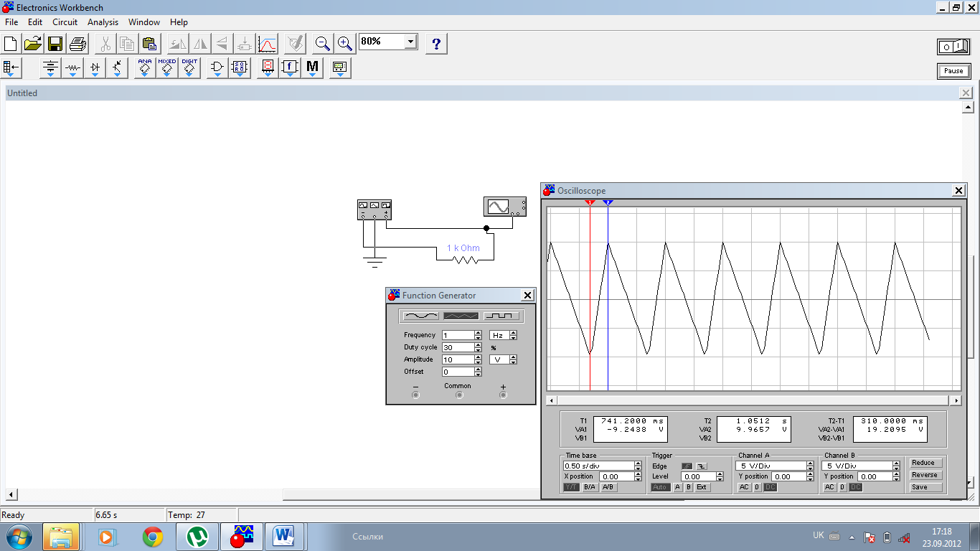This screenshot has width=980, height=551.
Task: Open the Sources parts bin
Action: click(50, 69)
